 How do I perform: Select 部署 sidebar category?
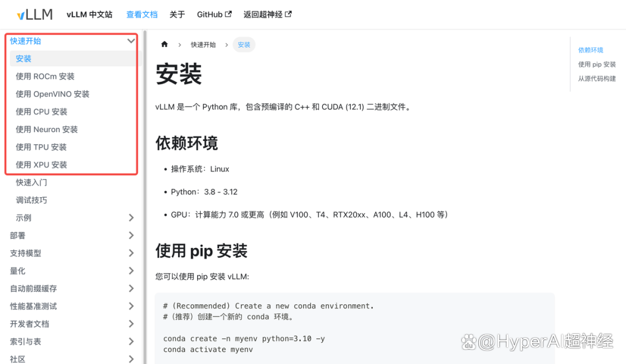(17, 235)
